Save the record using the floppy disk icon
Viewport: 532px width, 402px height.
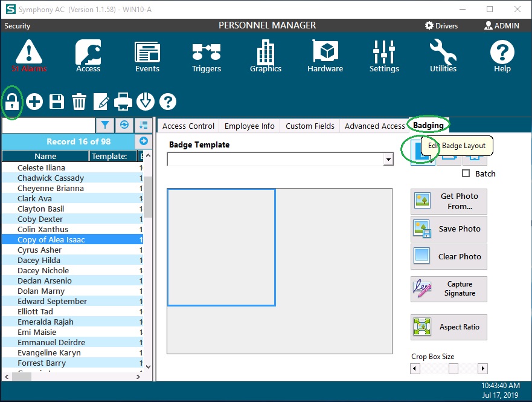(x=57, y=102)
